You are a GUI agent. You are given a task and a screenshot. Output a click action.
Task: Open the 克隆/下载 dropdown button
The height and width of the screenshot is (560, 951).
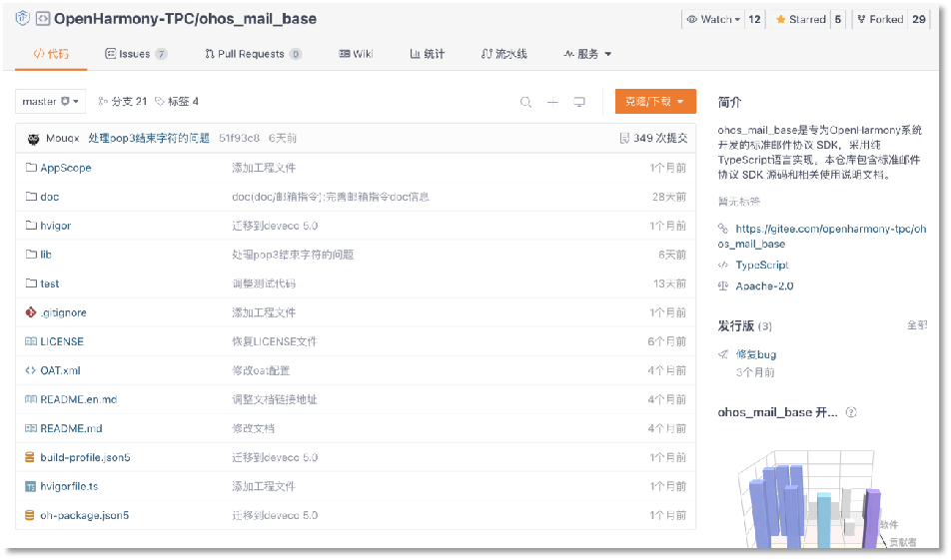click(654, 102)
